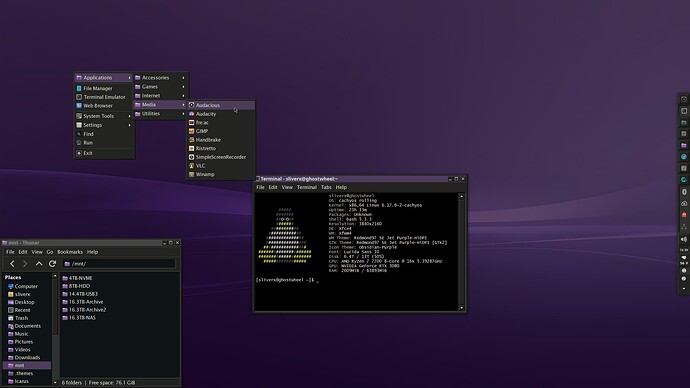The height and width of the screenshot is (388, 690).
Task: Open the Terminal window's File menu
Action: tap(261, 187)
